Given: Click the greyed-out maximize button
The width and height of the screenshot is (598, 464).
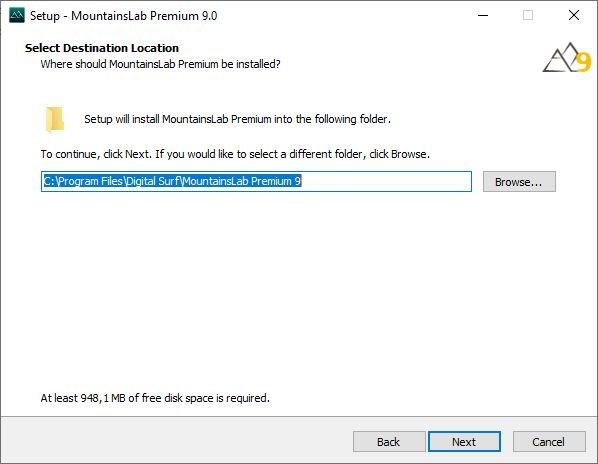Looking at the screenshot, I should [528, 16].
